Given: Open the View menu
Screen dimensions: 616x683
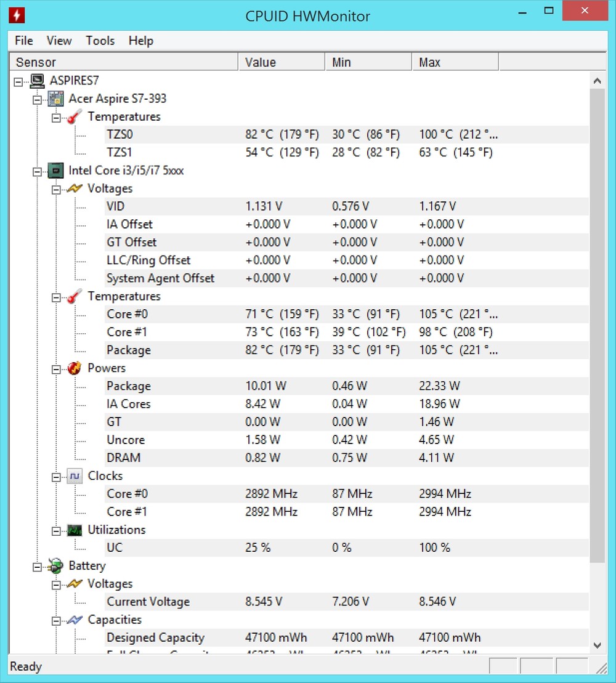Looking at the screenshot, I should (x=59, y=41).
